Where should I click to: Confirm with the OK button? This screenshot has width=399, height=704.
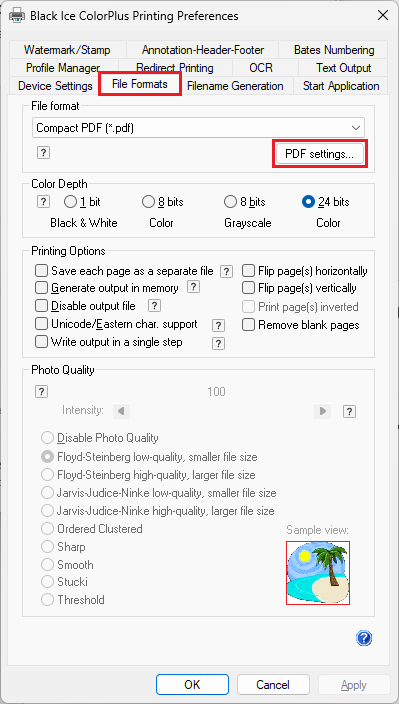(192, 685)
